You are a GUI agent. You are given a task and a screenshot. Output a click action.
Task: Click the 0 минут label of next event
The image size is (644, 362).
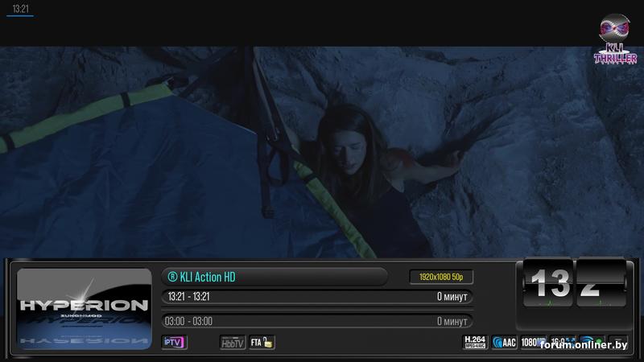click(x=452, y=321)
